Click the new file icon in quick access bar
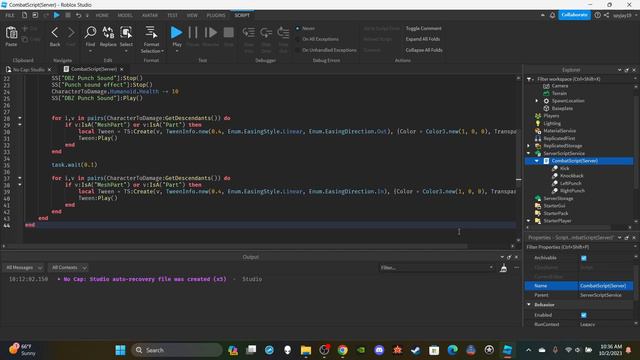This screenshot has height=360, width=640. pyautogui.click(x=24, y=15)
